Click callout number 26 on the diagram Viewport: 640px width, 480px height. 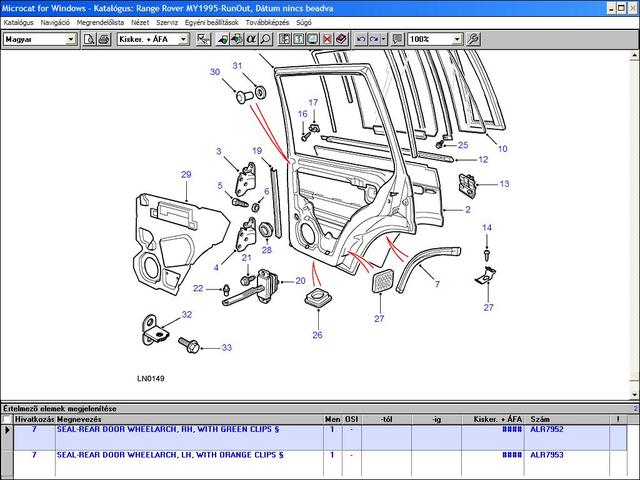point(317,335)
